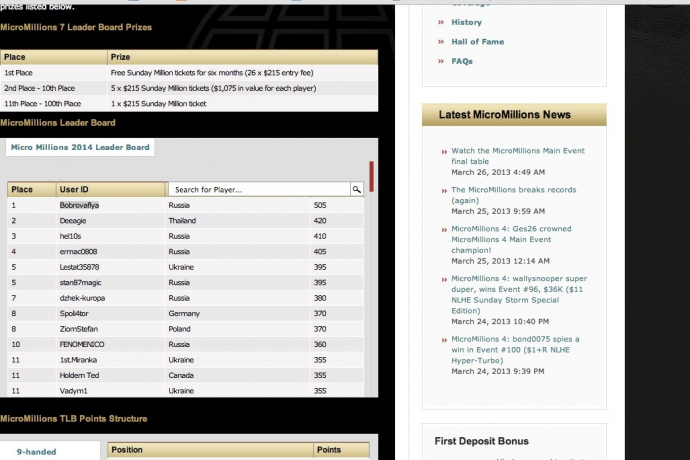The width and height of the screenshot is (690, 460).
Task: Open the wallysnooper Event #96 news article
Action: pos(519,294)
